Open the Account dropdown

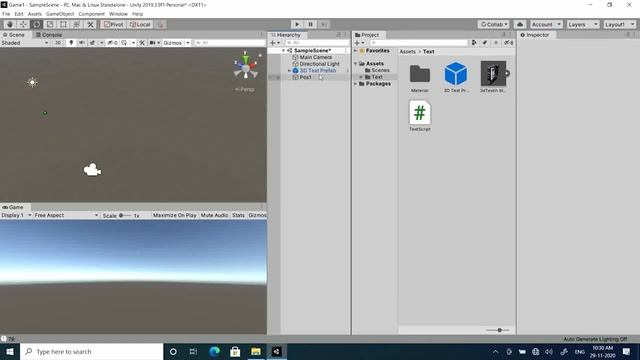[546, 24]
